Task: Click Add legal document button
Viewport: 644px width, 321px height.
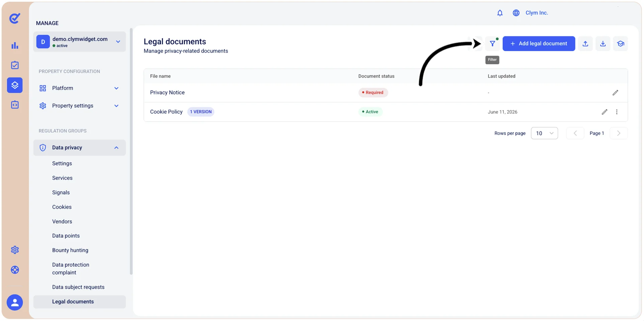Action: pyautogui.click(x=539, y=44)
